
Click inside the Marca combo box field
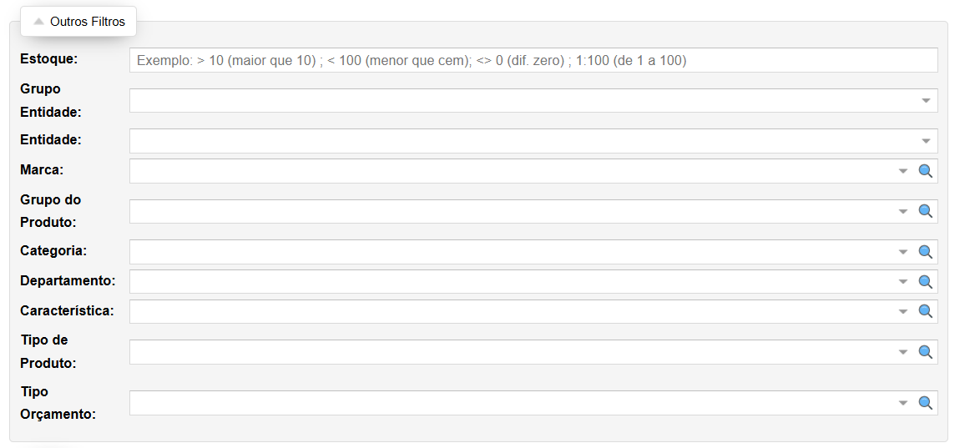[511, 171]
